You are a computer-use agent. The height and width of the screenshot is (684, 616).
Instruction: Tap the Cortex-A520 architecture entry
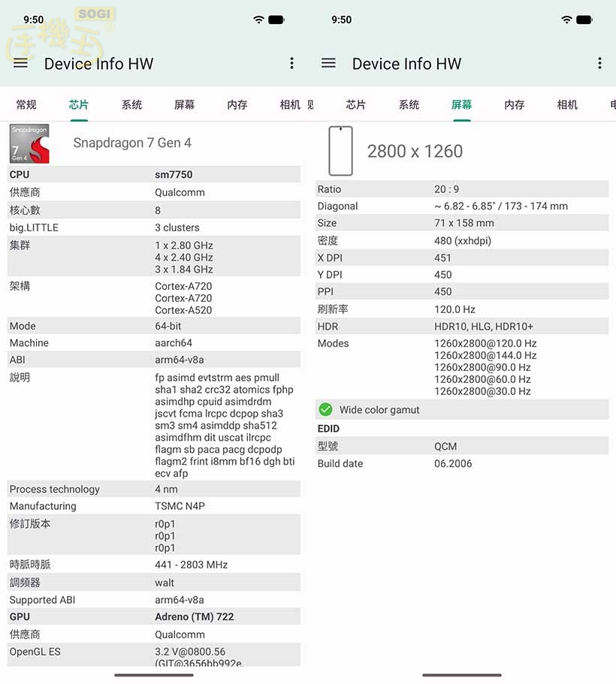coord(183,310)
